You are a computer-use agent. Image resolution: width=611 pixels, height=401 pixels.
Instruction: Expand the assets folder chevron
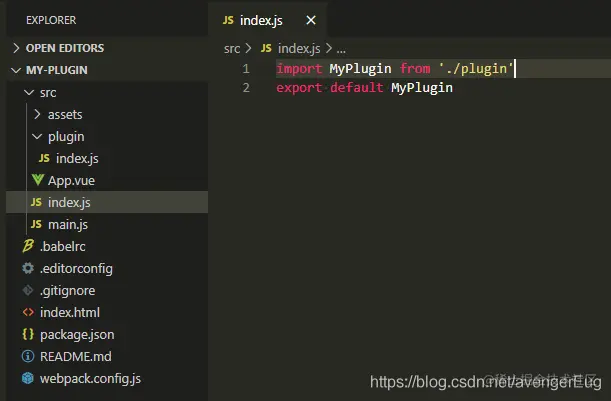pyautogui.click(x=37, y=114)
